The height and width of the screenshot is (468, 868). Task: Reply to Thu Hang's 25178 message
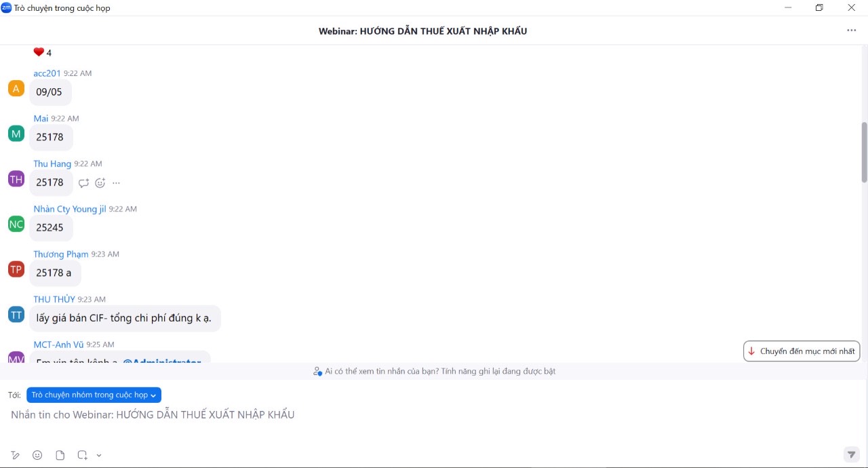tap(84, 182)
